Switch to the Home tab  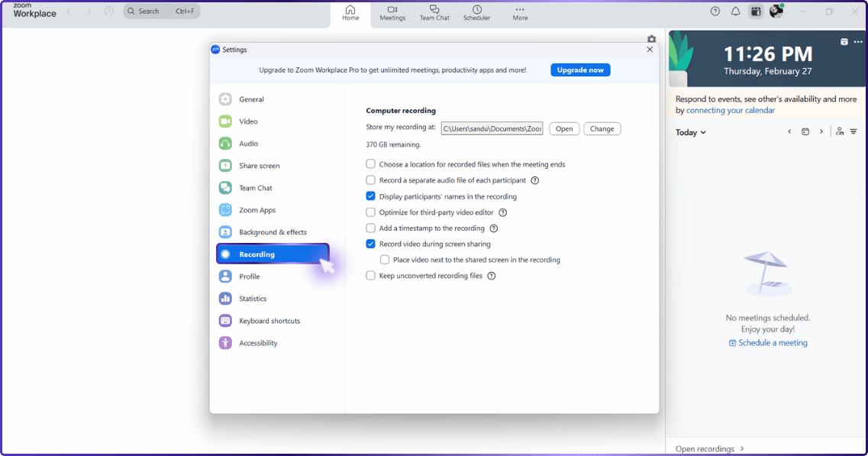click(350, 13)
